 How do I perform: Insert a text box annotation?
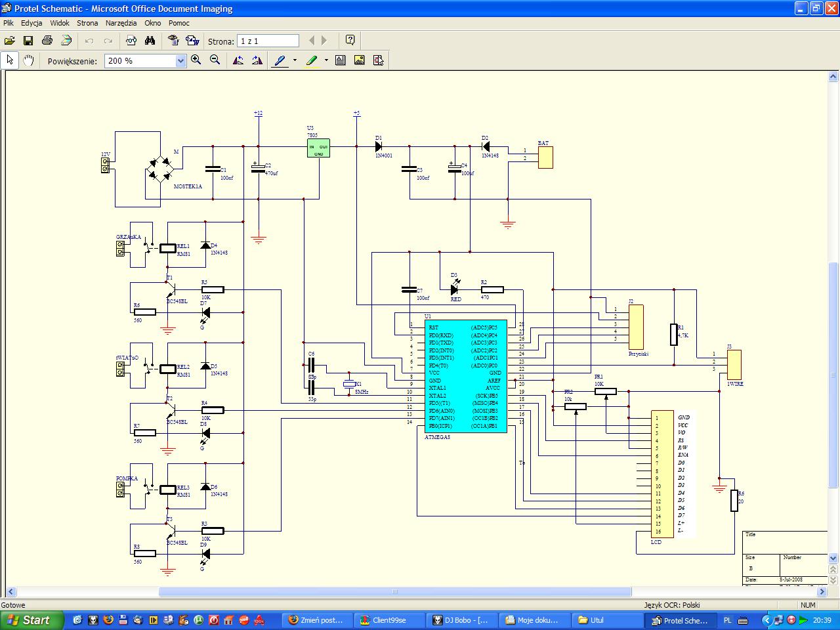click(x=340, y=60)
